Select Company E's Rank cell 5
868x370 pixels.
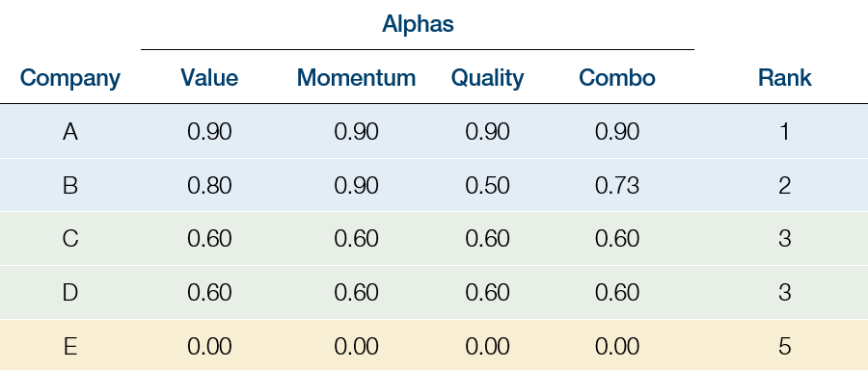click(784, 347)
